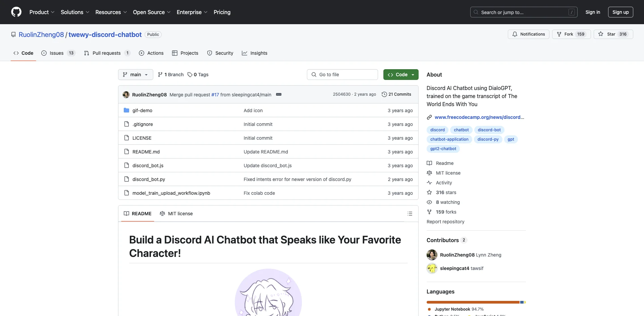Select the Code tab

(x=23, y=53)
